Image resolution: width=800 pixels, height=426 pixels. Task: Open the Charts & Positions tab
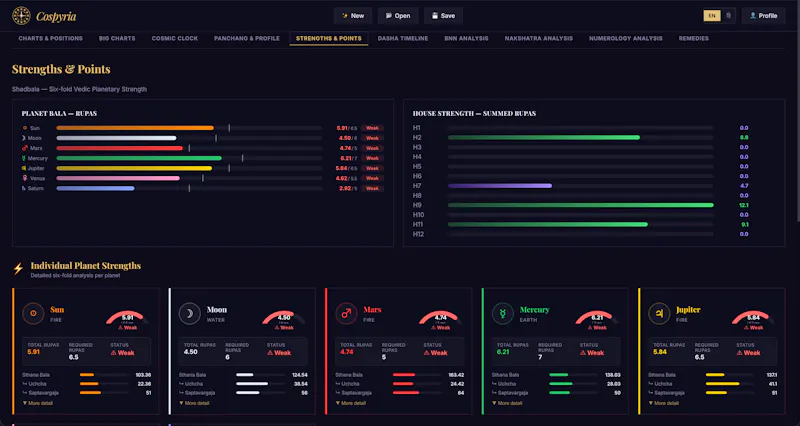click(x=51, y=38)
